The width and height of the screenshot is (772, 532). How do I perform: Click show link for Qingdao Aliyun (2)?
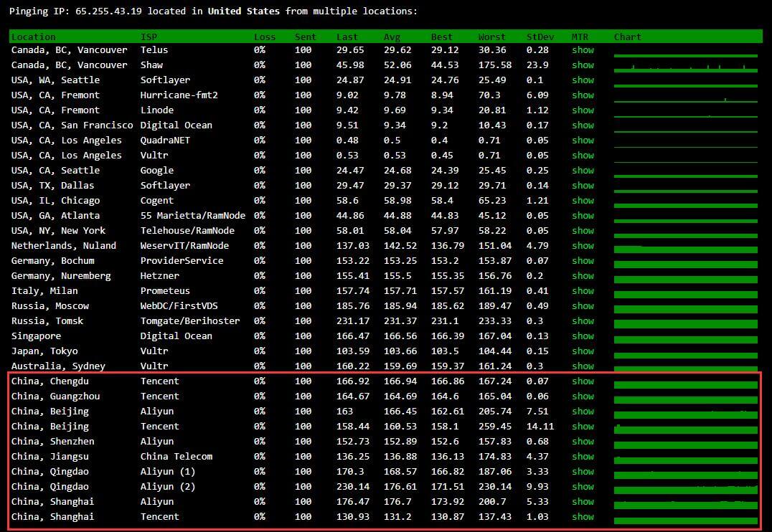(583, 487)
